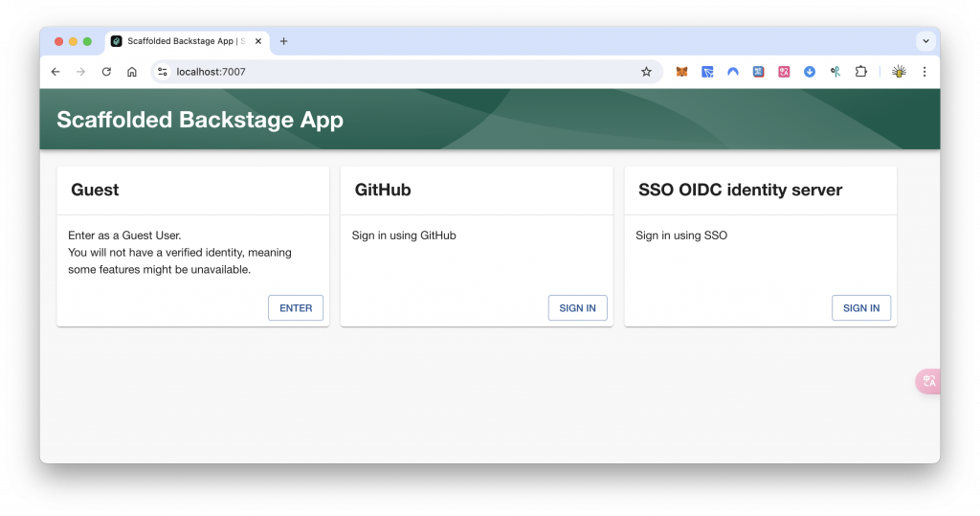Click the Scaffolded Backstage App page title
The image size is (980, 516).
(200, 120)
